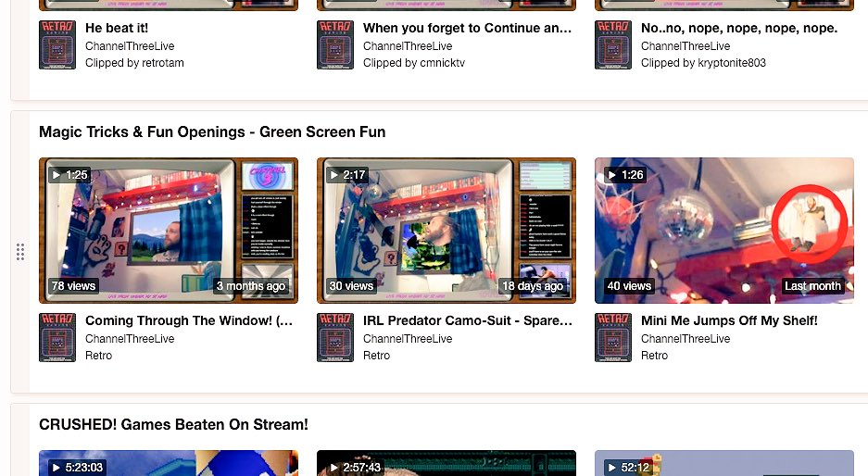The width and height of the screenshot is (868, 476).
Task: Click 'Clipped by kryptonite803' text
Action: pyautogui.click(x=704, y=63)
